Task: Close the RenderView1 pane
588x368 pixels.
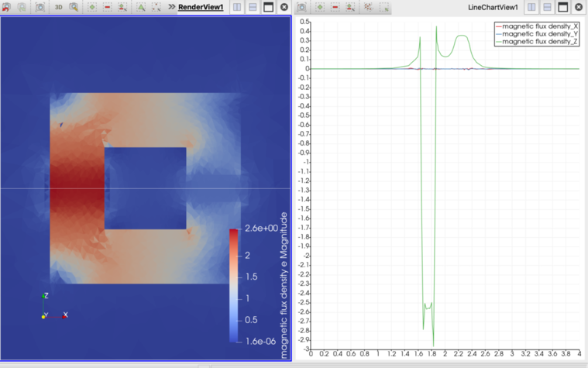Action: (284, 7)
